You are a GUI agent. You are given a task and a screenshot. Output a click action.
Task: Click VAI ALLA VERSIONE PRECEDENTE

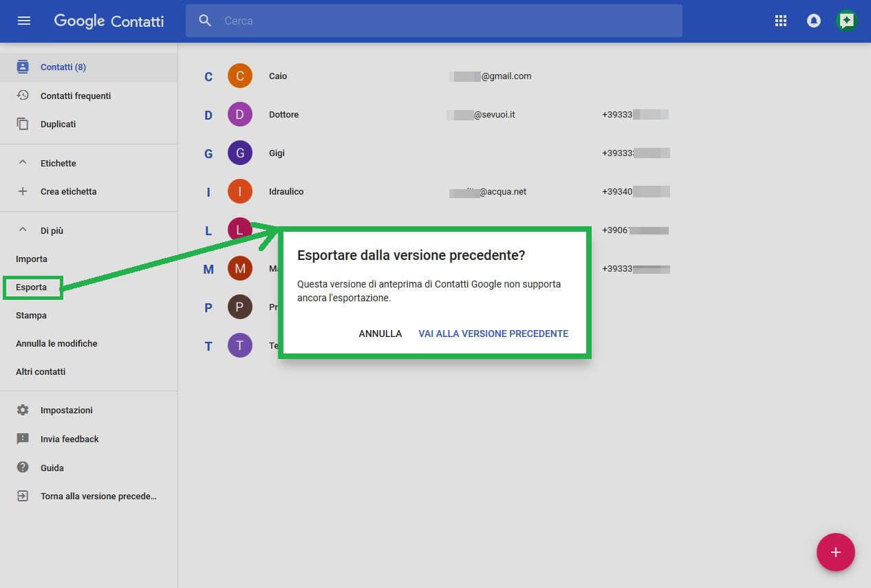pyautogui.click(x=493, y=334)
